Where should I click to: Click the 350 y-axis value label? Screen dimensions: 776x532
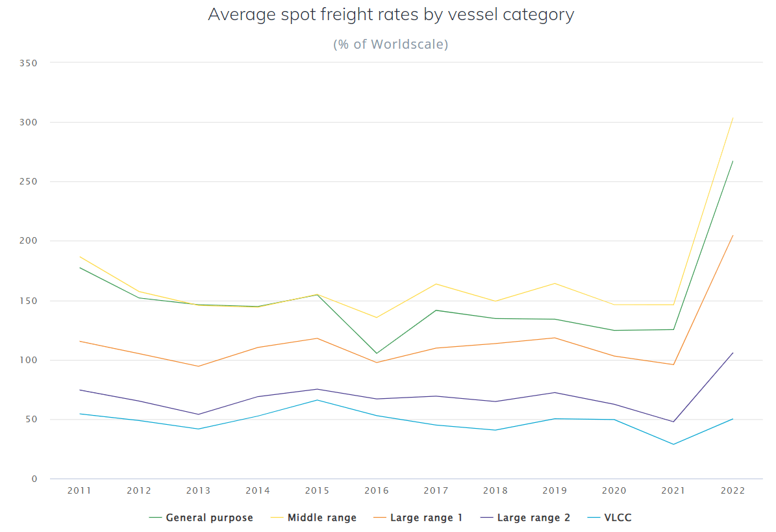coord(29,63)
